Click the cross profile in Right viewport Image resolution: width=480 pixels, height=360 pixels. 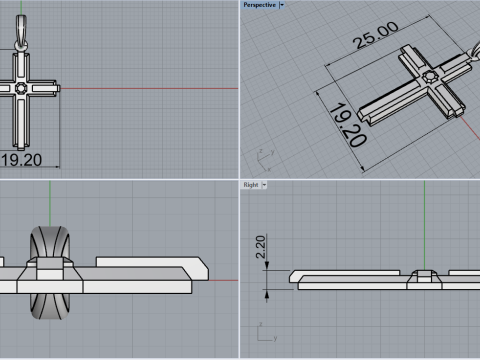click(385, 280)
